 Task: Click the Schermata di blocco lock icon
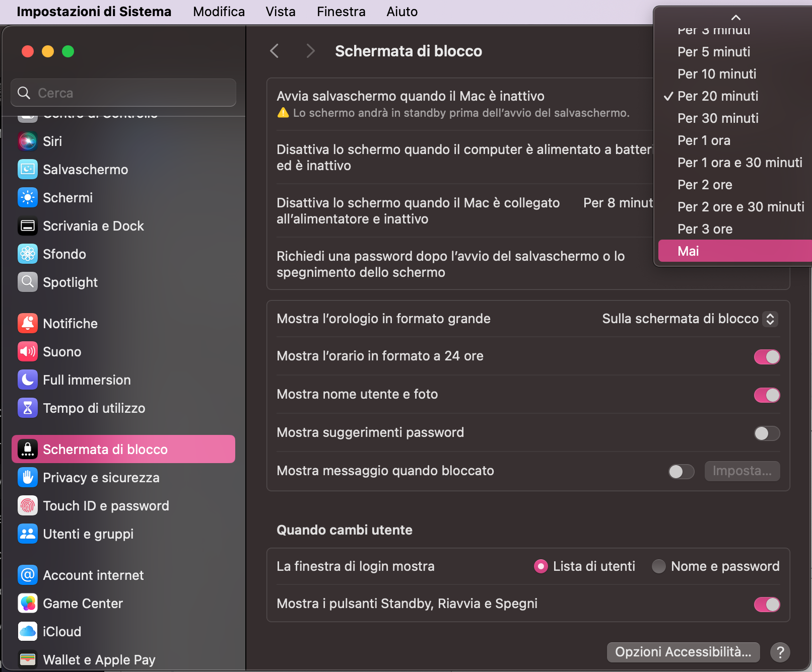tap(28, 450)
